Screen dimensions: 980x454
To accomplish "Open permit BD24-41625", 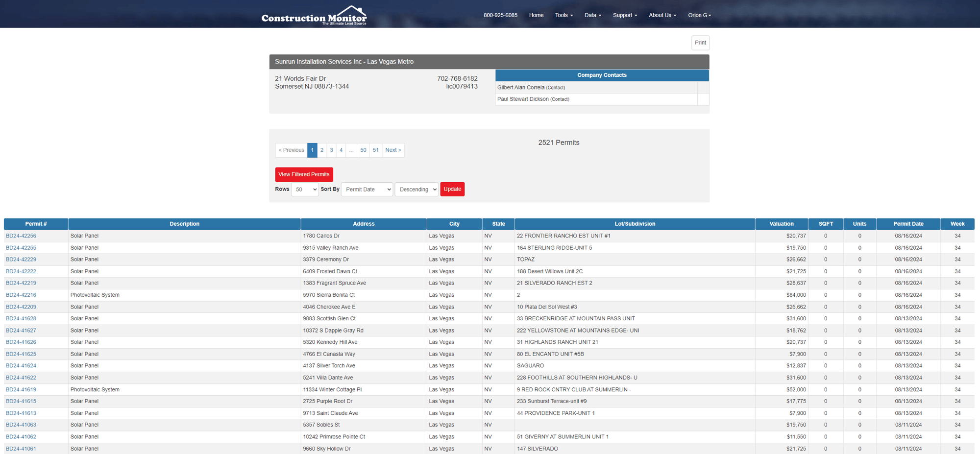I will [x=21, y=354].
